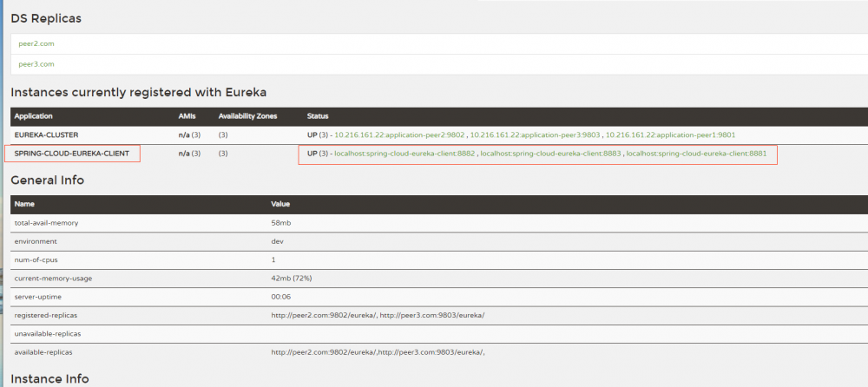
Task: Click the dev environment value
Action: (x=278, y=241)
